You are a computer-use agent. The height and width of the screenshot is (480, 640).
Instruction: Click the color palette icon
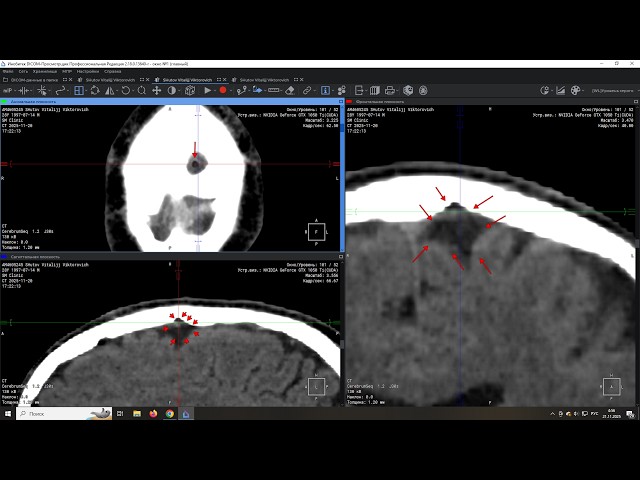(x=575, y=91)
